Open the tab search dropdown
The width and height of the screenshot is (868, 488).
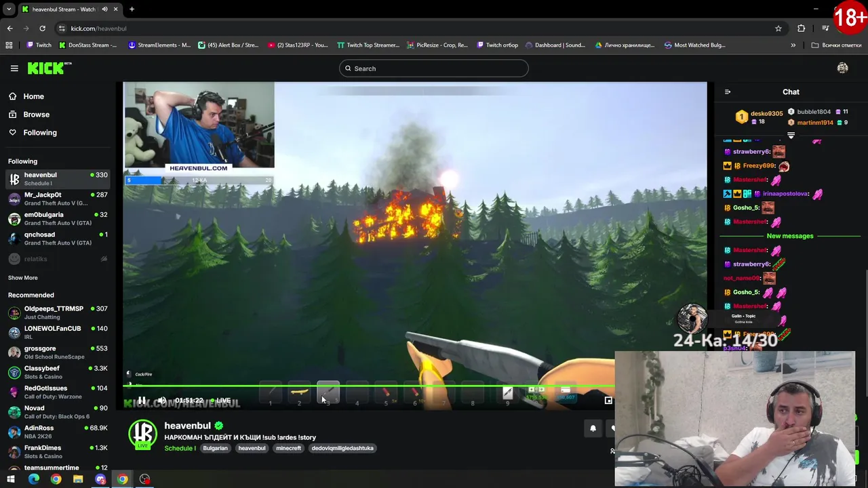[x=9, y=9]
